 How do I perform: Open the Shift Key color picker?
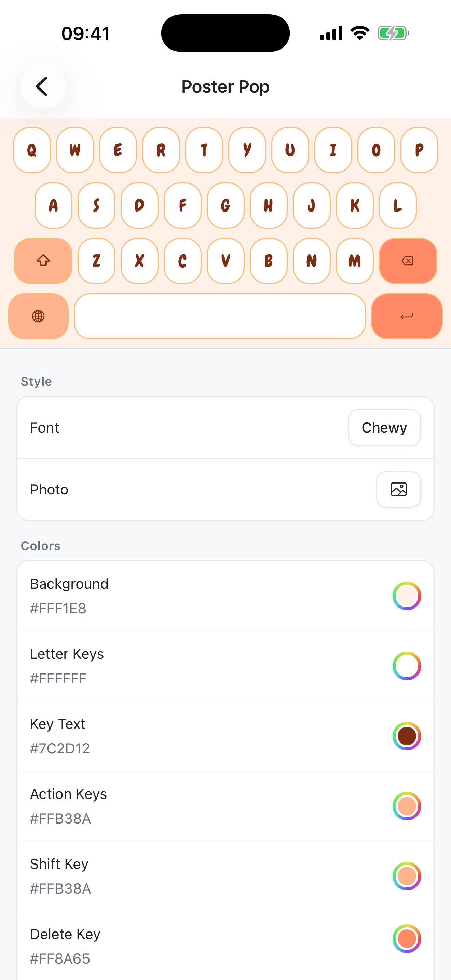click(407, 875)
